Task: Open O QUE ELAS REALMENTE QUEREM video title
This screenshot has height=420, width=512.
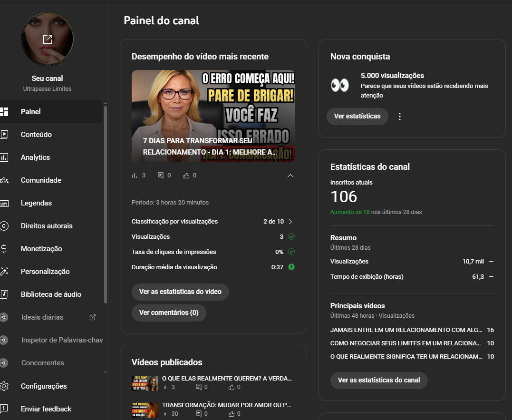Action: [x=227, y=379]
